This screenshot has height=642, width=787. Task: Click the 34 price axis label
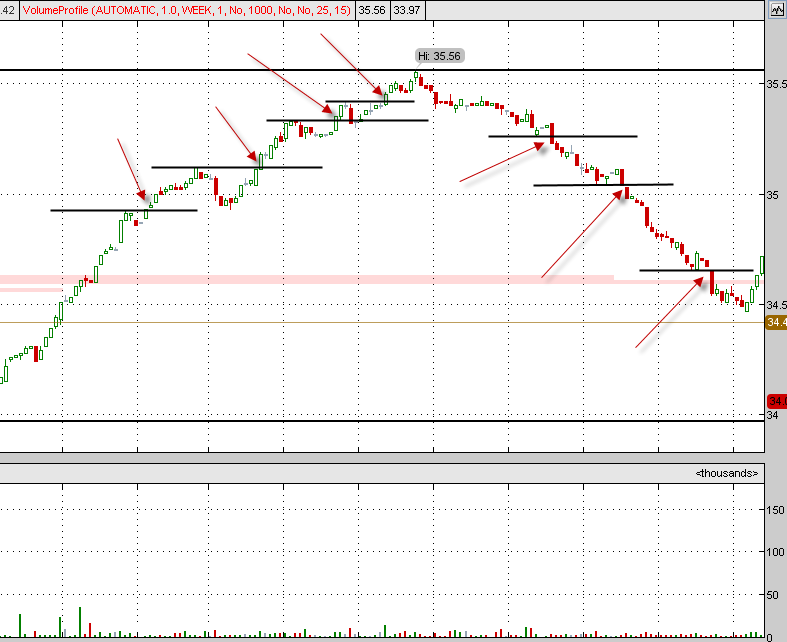[x=772, y=415]
